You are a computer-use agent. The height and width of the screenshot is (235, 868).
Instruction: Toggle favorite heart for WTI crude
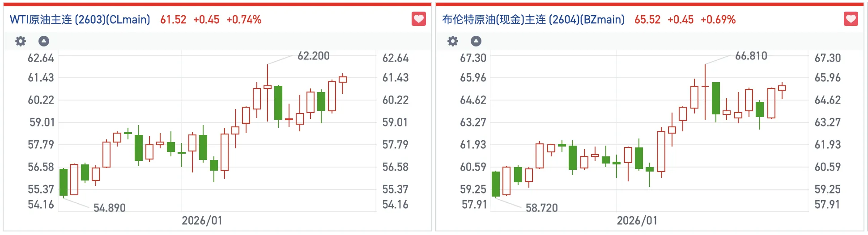coord(418,19)
